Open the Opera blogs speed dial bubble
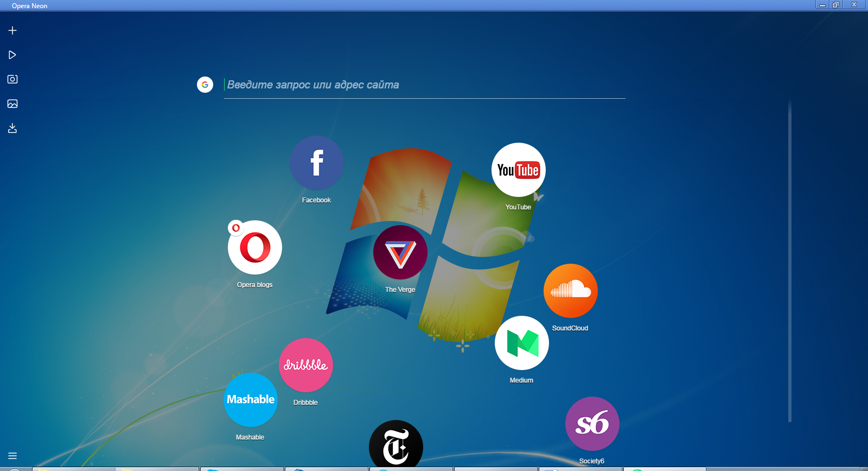This screenshot has height=471, width=868. coord(255,247)
